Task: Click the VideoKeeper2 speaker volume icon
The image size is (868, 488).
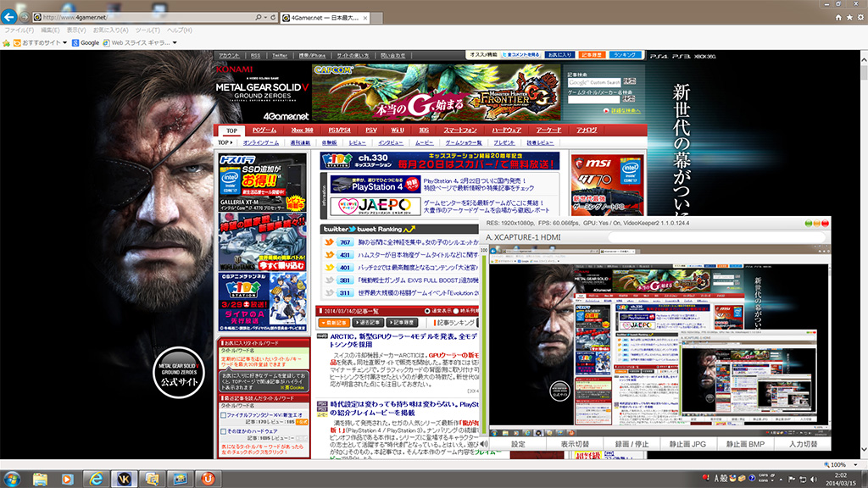Action: click(484, 444)
